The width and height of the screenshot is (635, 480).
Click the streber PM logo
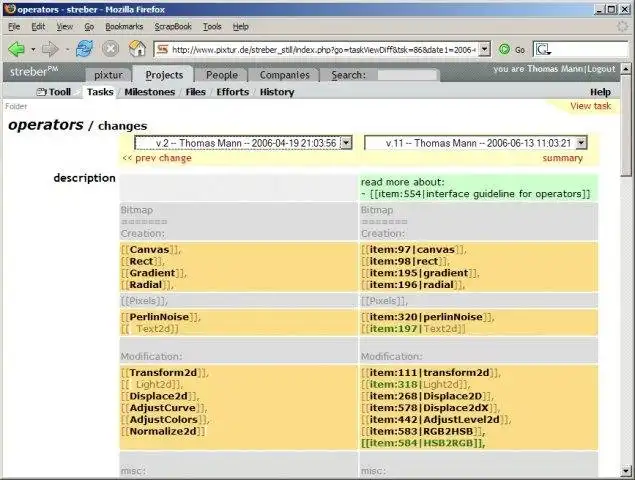[x=34, y=72]
